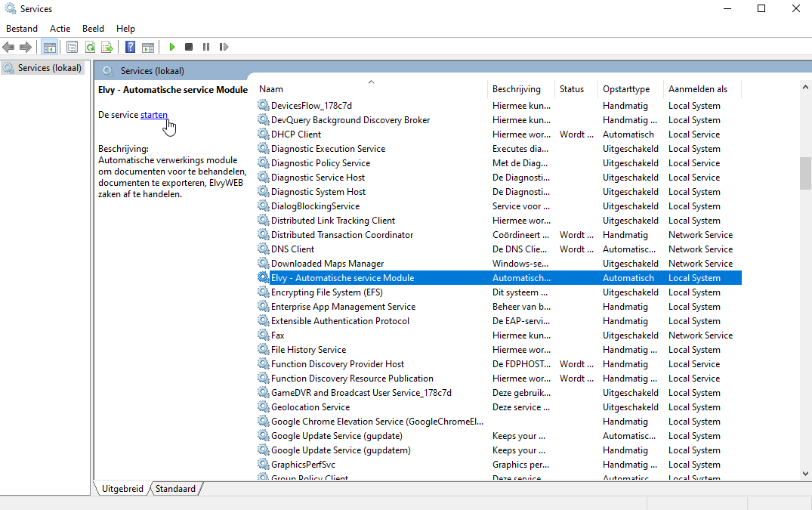Click Automatisch startup type of Elvy row
This screenshot has height=510, width=812.
point(628,278)
